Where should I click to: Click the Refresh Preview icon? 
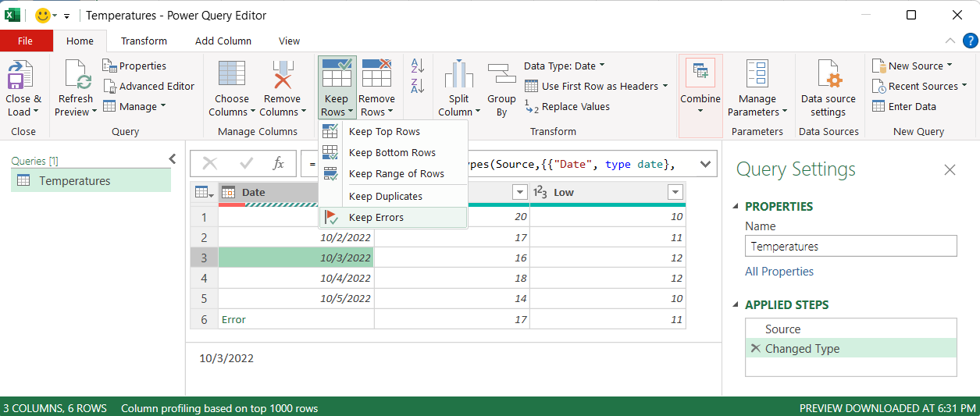(76, 76)
